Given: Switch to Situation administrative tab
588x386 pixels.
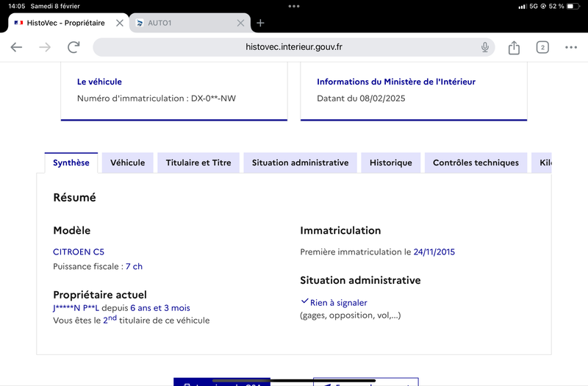Looking at the screenshot, I should pos(300,162).
